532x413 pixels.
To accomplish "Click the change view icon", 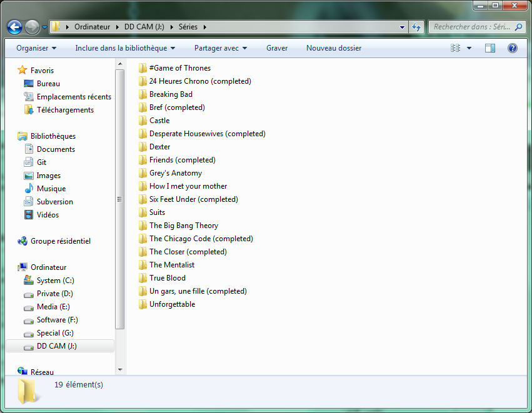I will point(456,48).
